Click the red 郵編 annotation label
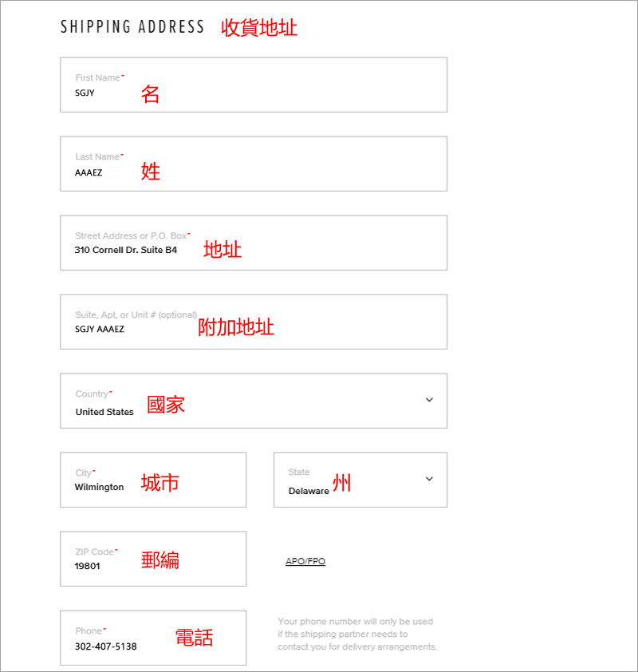This screenshot has width=638, height=672. [x=160, y=560]
